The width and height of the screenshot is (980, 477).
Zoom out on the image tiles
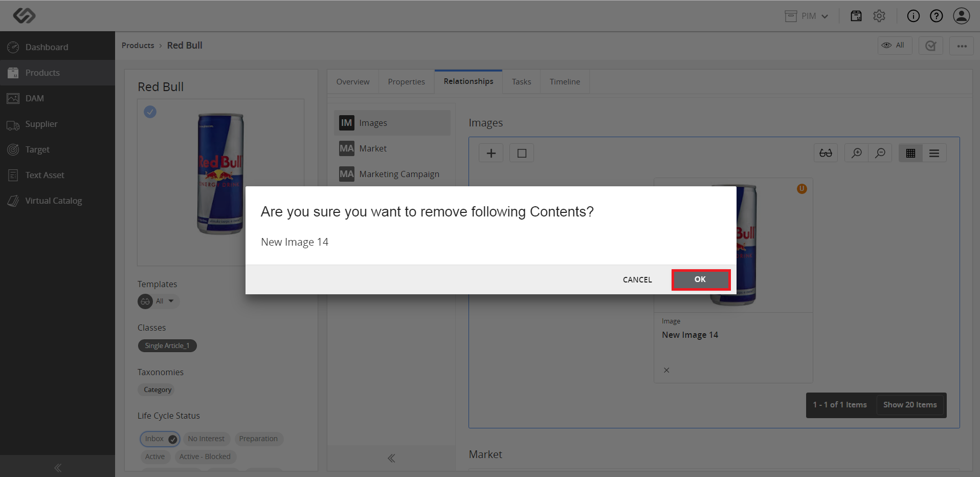880,153
